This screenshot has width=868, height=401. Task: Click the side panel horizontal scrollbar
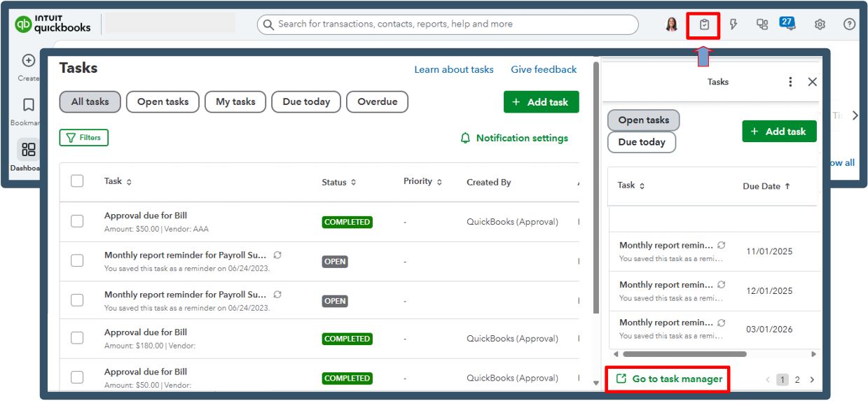(684, 354)
